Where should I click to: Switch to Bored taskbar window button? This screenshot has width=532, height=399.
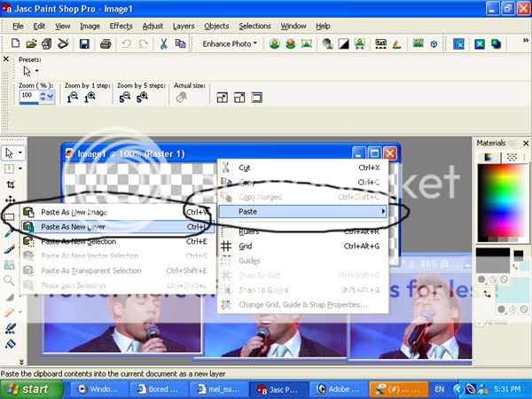click(x=159, y=389)
